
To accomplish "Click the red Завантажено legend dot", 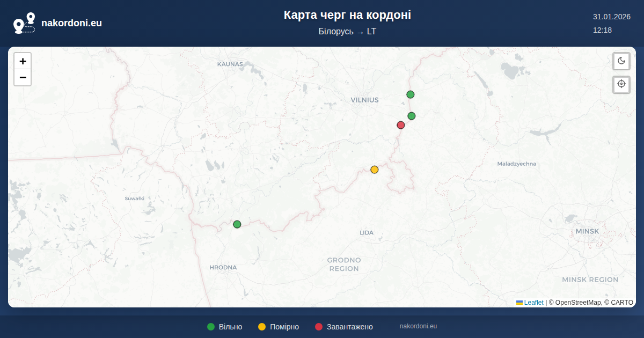I will pyautogui.click(x=319, y=327).
